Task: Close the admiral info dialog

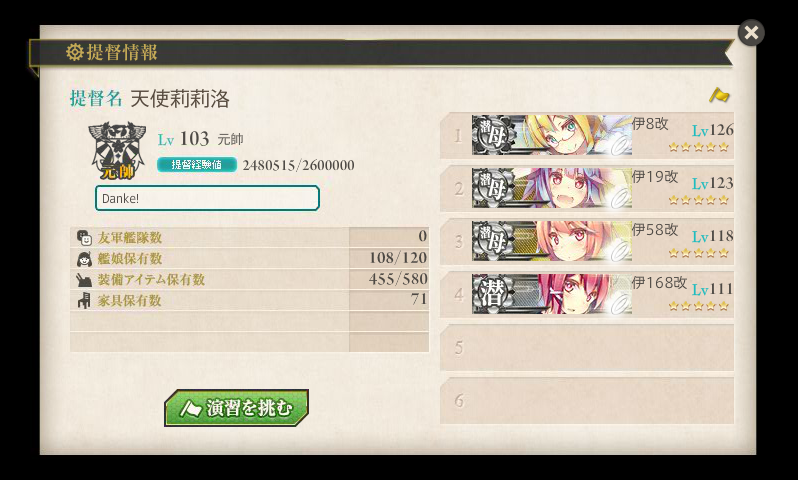Action: (751, 33)
